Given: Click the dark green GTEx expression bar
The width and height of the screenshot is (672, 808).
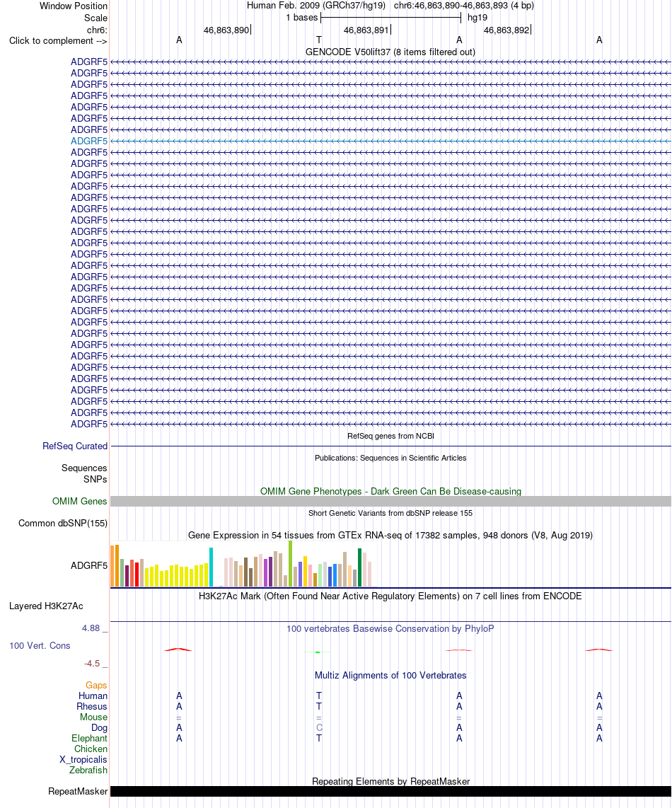Looking at the screenshot, I should (360, 567).
